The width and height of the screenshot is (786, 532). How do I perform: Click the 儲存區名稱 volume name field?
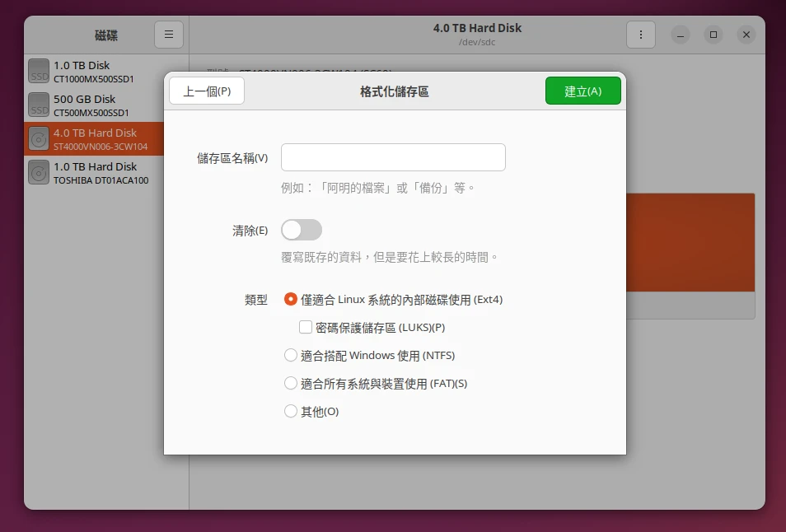pyautogui.click(x=393, y=157)
